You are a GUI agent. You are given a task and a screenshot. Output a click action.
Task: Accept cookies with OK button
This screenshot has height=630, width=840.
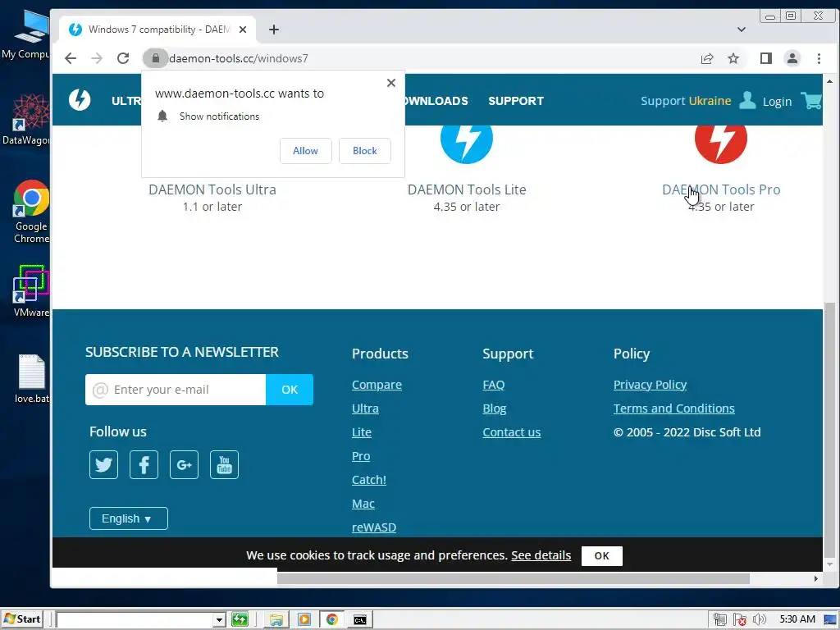click(x=601, y=555)
